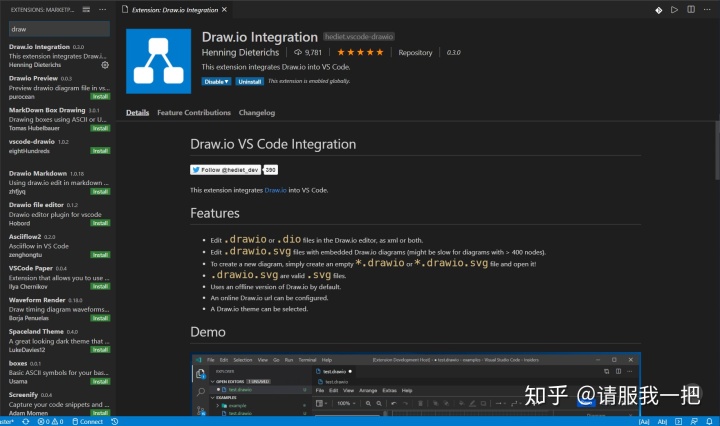
Task: Install Asciiflow2 extension
Action: point(100,255)
